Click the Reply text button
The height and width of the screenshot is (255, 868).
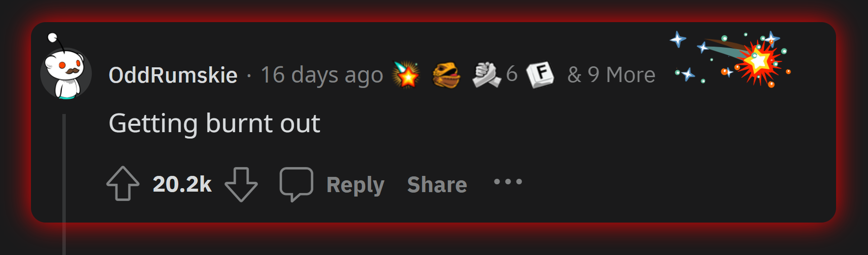pyautogui.click(x=355, y=185)
